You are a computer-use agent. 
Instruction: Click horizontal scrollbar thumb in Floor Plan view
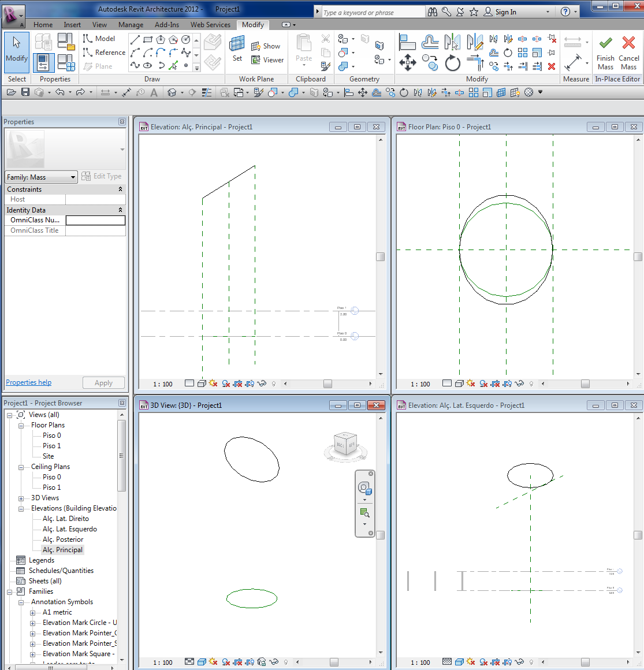click(585, 384)
